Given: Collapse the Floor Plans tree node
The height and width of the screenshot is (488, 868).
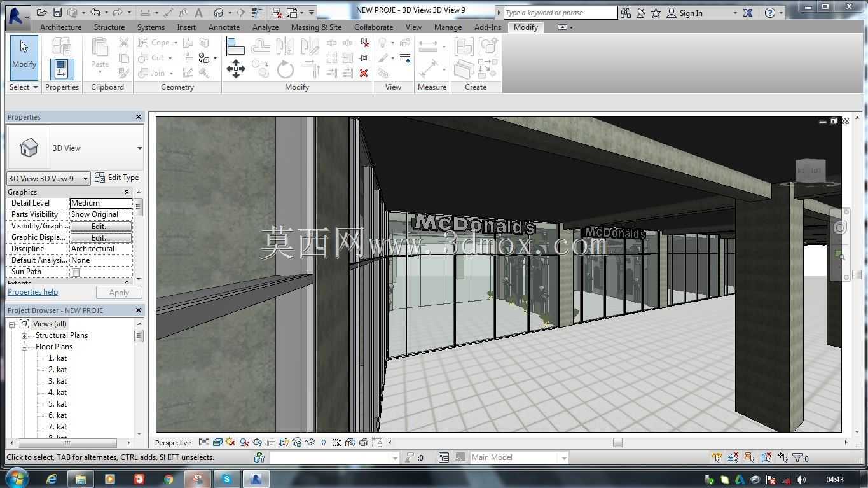Looking at the screenshot, I should pos(25,347).
